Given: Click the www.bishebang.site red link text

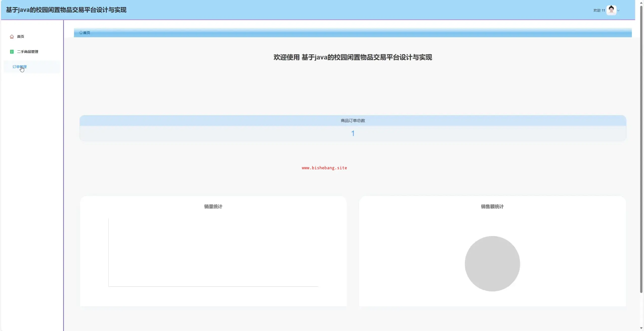Looking at the screenshot, I should (x=324, y=168).
